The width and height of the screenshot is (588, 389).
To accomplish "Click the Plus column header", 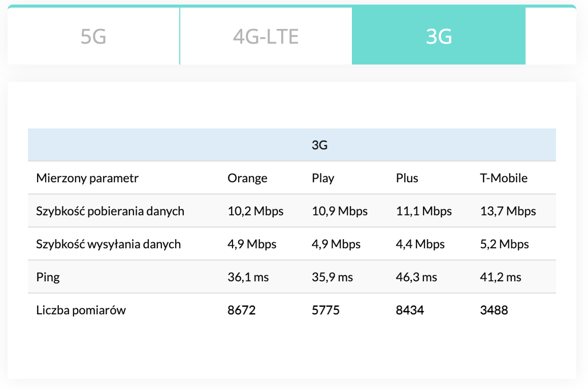I will (x=407, y=178).
